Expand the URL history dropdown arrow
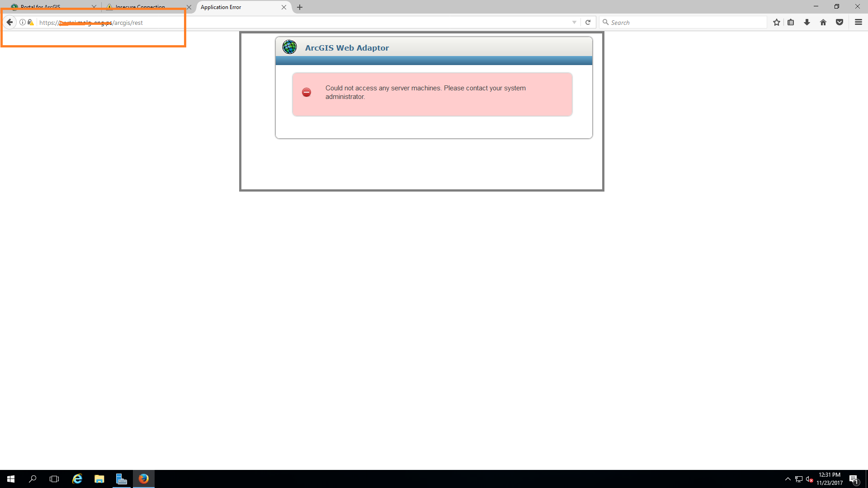 click(574, 22)
